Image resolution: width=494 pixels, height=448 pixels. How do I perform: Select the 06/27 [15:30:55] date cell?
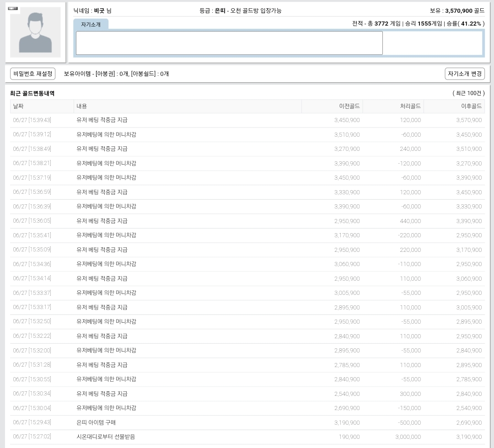[x=32, y=379]
